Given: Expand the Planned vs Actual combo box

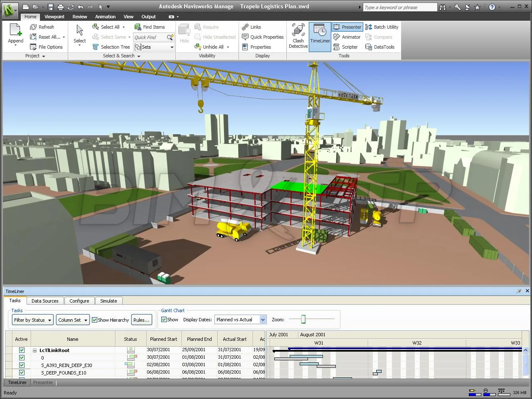Looking at the screenshot, I should tap(263, 320).
